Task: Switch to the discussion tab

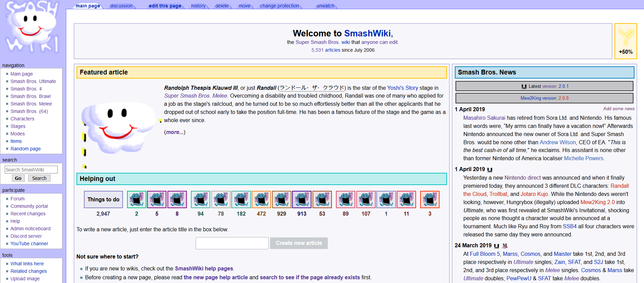Action: [x=121, y=6]
